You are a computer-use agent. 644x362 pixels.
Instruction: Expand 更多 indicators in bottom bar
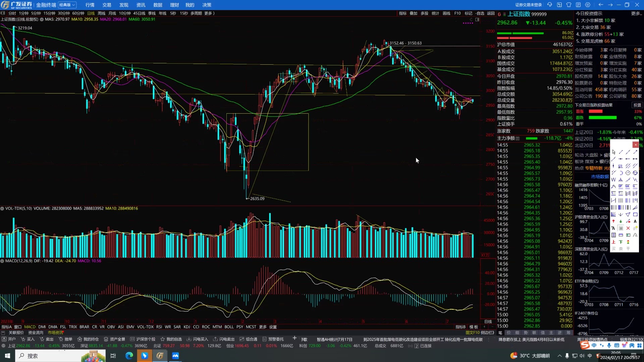(263, 327)
